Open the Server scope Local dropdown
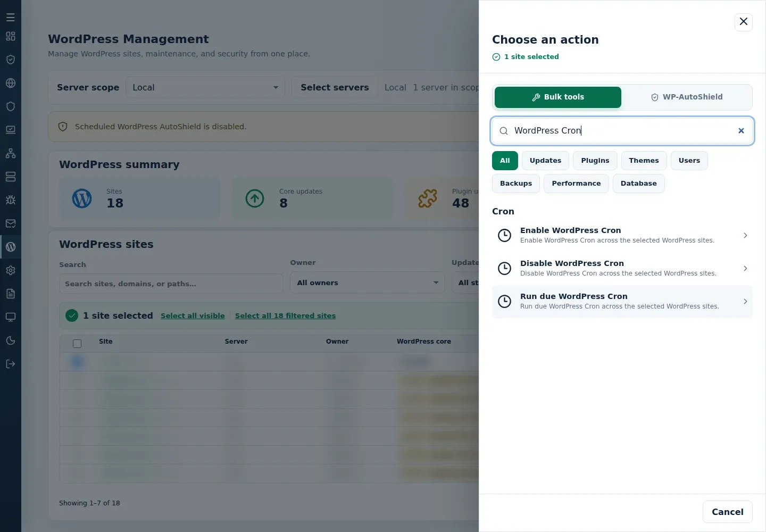766x532 pixels. click(x=205, y=87)
